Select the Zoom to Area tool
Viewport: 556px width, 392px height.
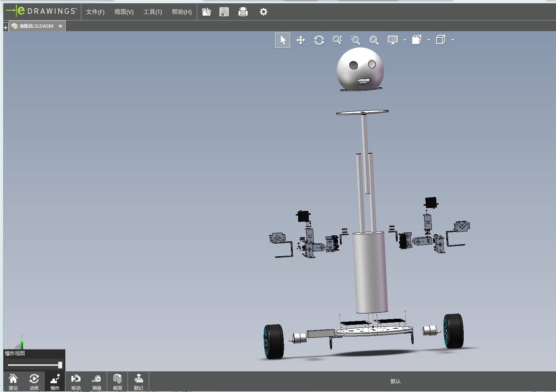click(355, 40)
